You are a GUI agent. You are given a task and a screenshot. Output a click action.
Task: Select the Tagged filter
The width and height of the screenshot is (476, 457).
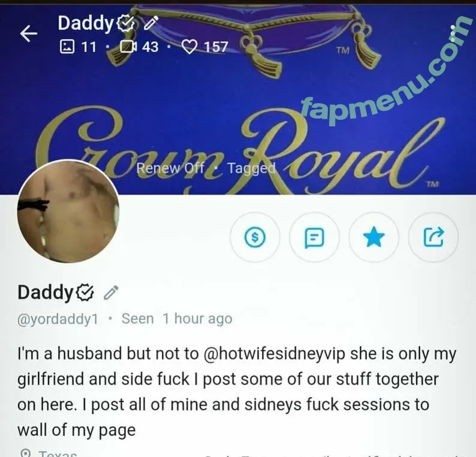point(252,168)
